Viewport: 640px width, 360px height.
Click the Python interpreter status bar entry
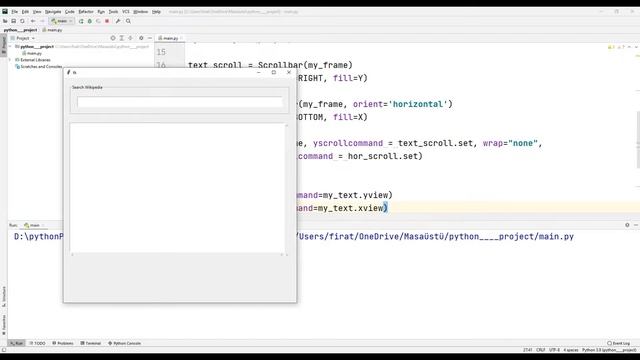tap(609, 350)
